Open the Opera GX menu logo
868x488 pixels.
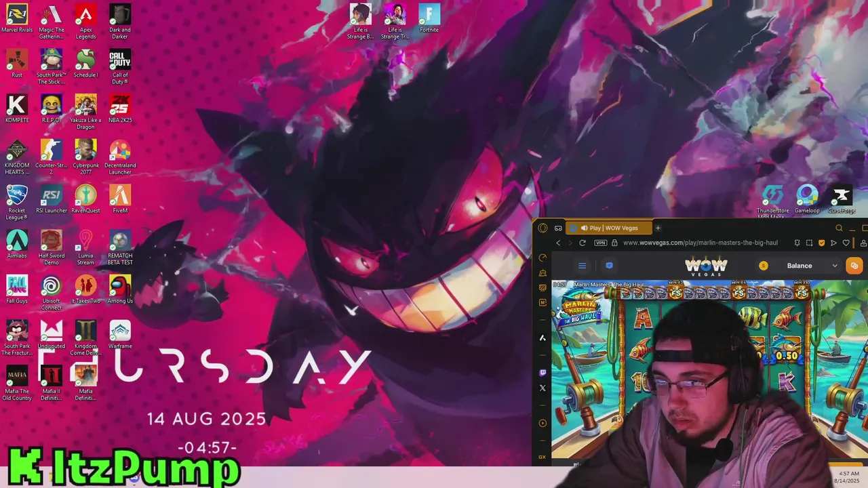click(542, 228)
